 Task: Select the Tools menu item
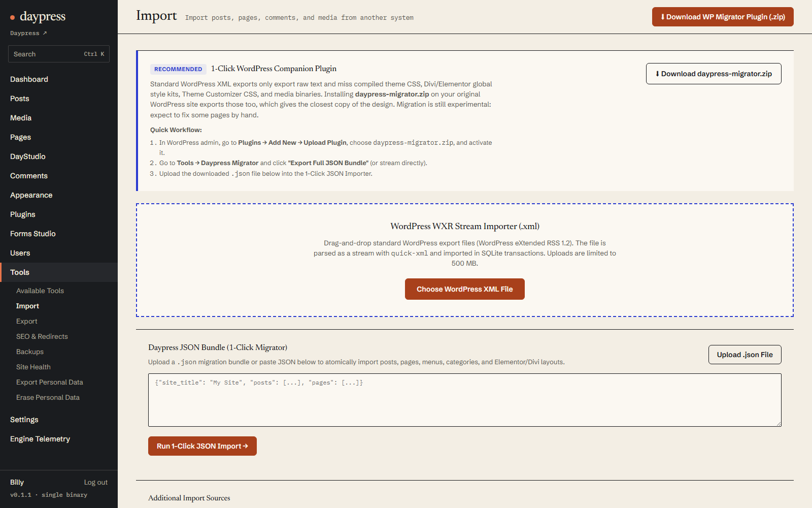pyautogui.click(x=59, y=272)
